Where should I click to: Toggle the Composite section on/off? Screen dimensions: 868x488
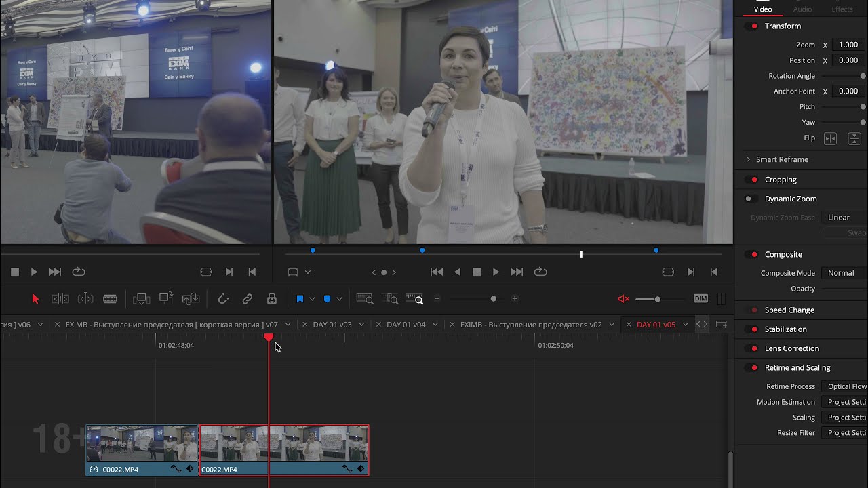click(751, 255)
